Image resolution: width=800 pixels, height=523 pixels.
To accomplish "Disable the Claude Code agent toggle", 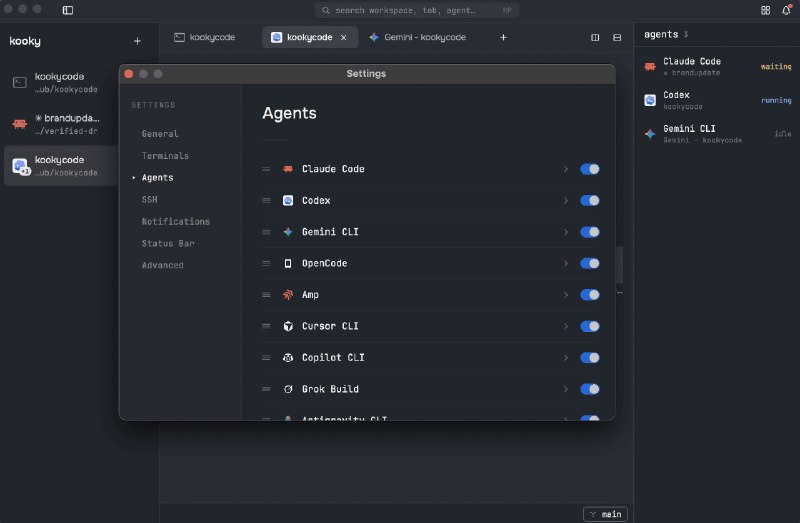I will pyautogui.click(x=590, y=169).
